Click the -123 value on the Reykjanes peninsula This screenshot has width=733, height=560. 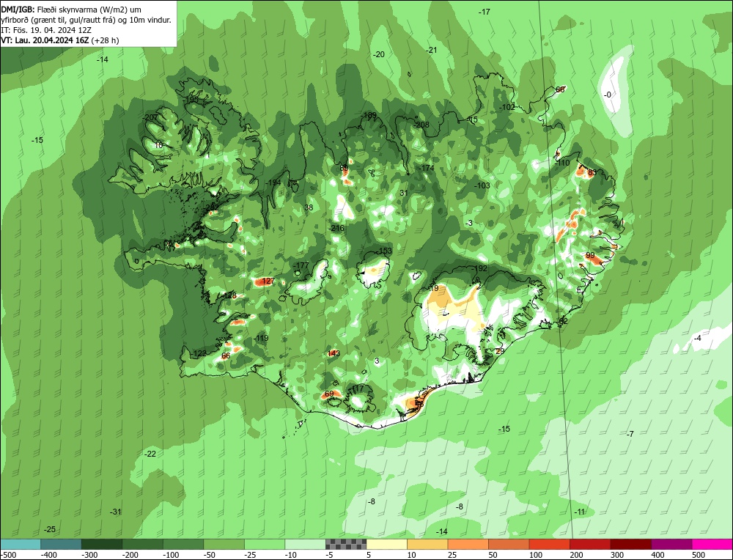(199, 353)
